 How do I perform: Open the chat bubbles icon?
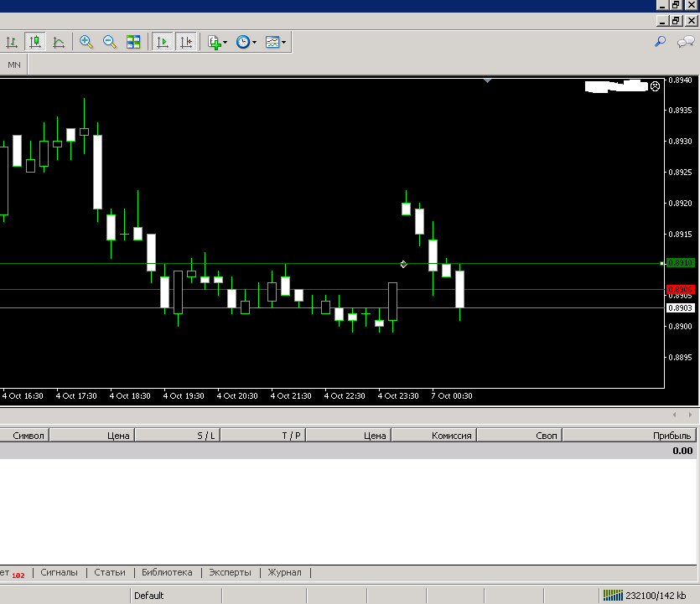[x=686, y=42]
